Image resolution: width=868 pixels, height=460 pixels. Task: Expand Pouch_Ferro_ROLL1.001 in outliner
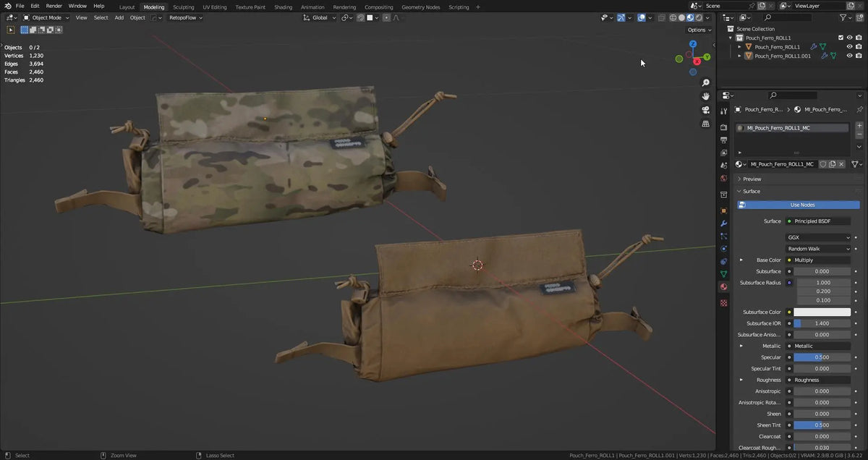click(x=739, y=56)
